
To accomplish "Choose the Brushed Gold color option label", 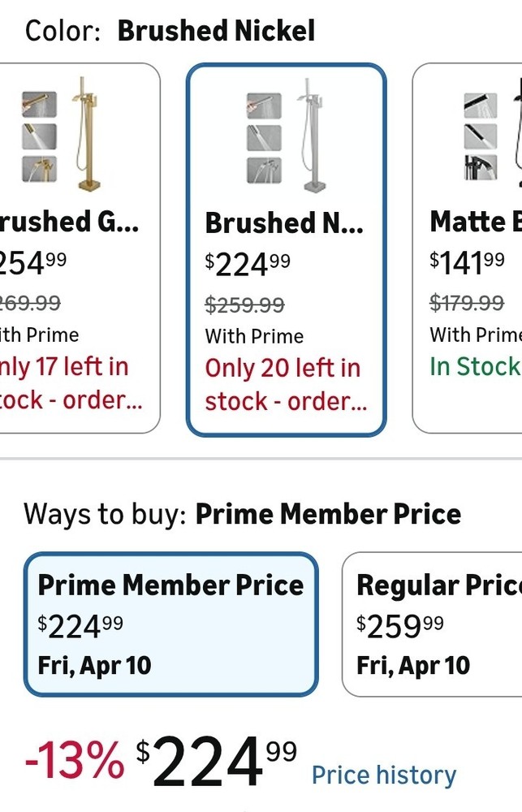I will click(68, 221).
